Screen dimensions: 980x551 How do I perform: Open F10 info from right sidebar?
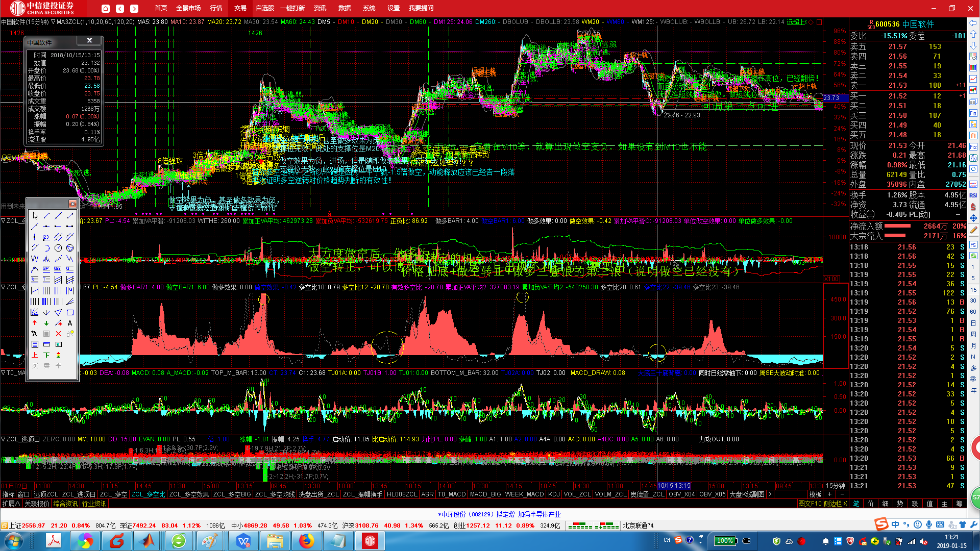point(973,113)
